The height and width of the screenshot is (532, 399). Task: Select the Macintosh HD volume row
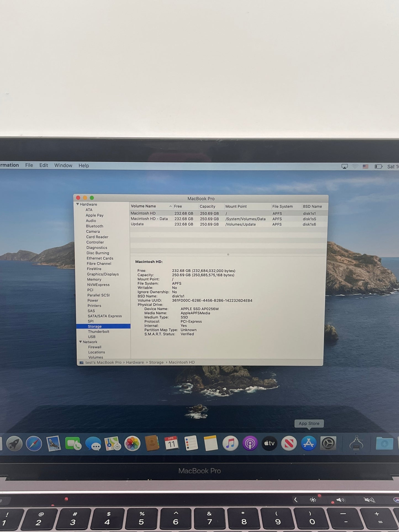(x=229, y=213)
